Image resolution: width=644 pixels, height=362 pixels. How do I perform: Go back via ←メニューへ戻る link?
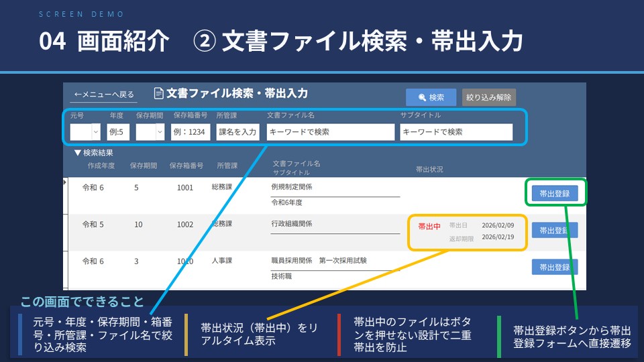pos(104,95)
